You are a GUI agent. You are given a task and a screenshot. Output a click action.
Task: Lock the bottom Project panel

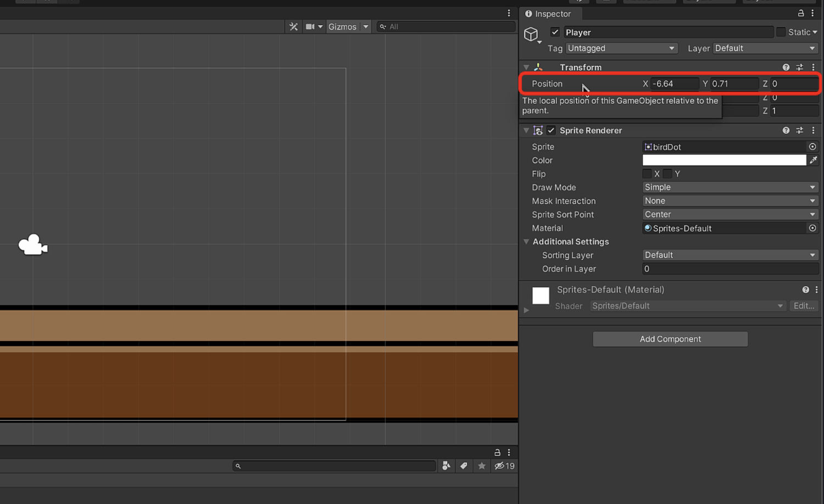click(497, 452)
